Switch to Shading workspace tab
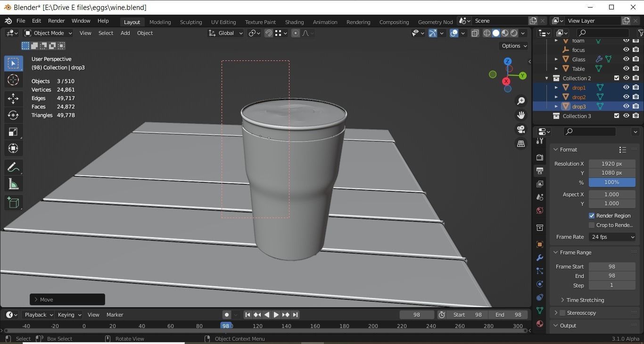This screenshot has height=344, width=644. coord(294,22)
